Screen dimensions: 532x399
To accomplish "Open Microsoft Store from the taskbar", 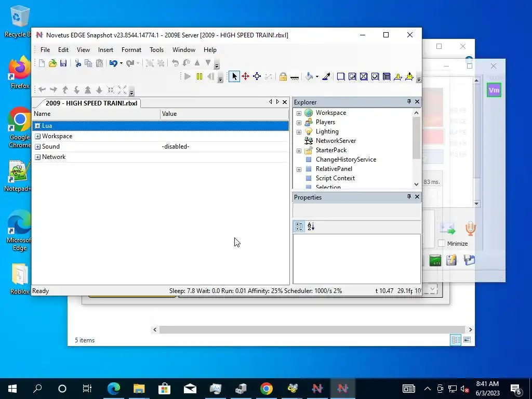I will coord(164,389).
